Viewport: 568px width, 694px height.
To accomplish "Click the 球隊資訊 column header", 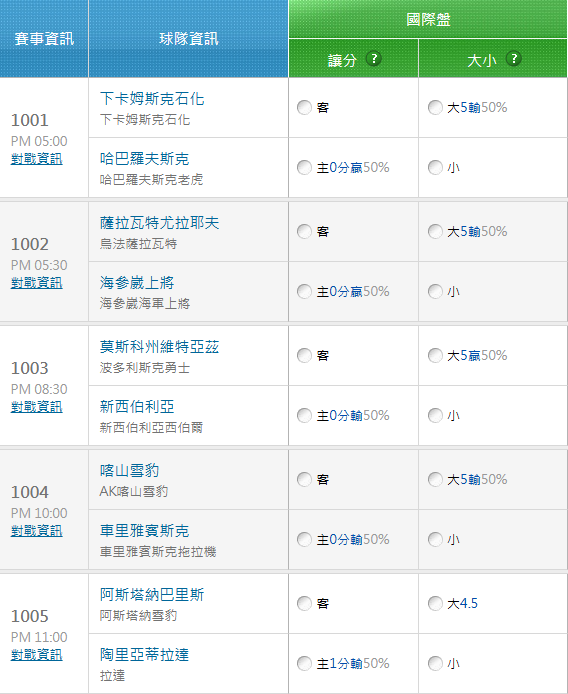I will 189,39.
